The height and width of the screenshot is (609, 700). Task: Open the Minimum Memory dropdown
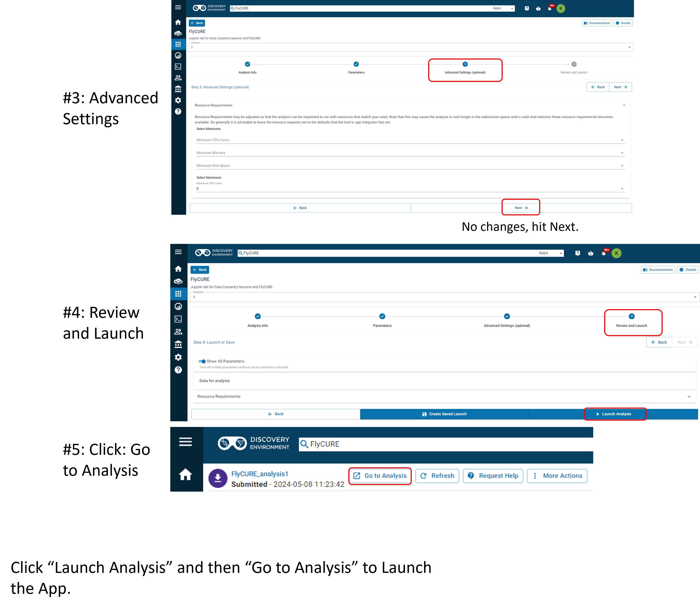pos(410,153)
